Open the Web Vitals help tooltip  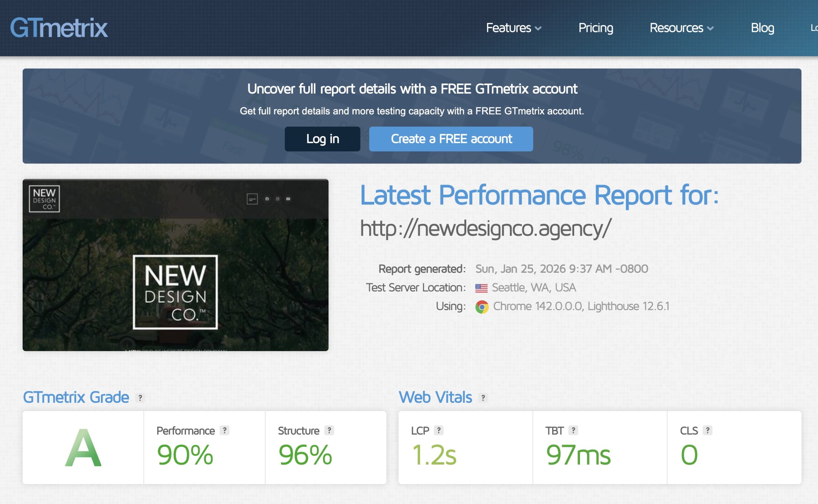tap(483, 398)
